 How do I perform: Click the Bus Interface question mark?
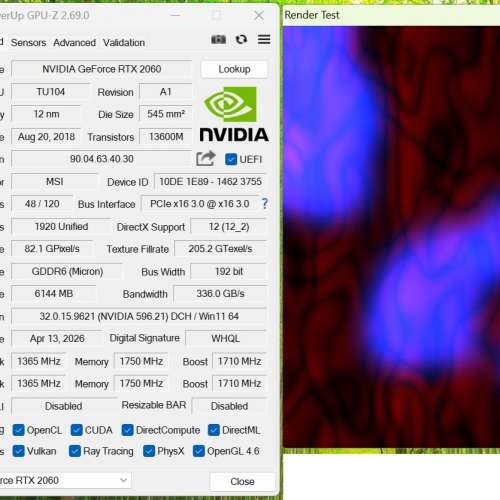(265, 203)
